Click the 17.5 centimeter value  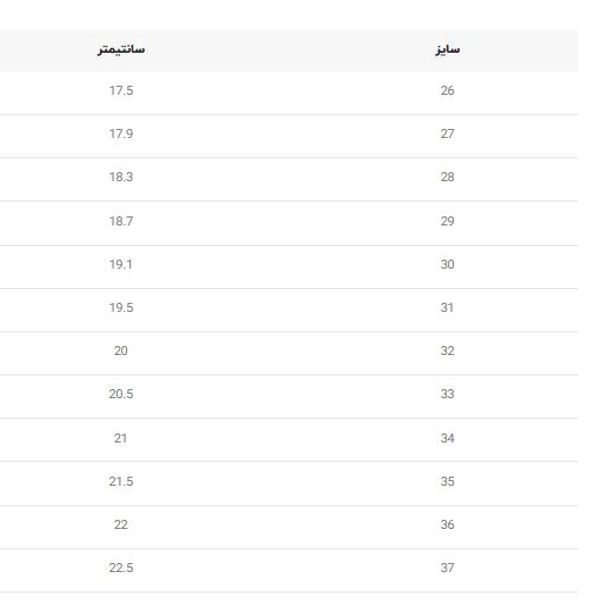[121, 91]
